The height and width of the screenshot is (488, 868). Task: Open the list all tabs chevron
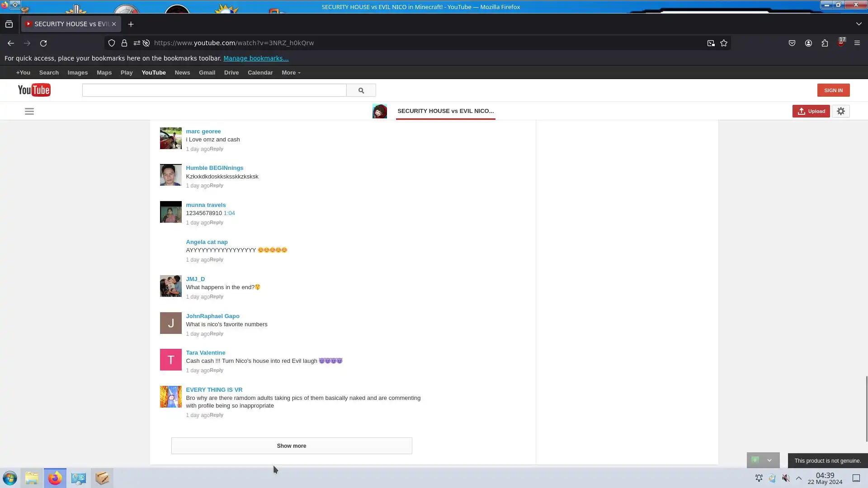859,24
